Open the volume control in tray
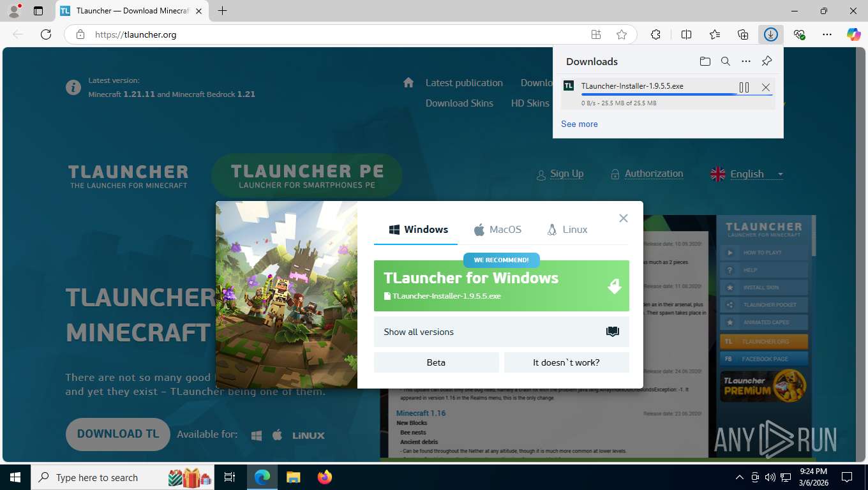 coord(770,477)
